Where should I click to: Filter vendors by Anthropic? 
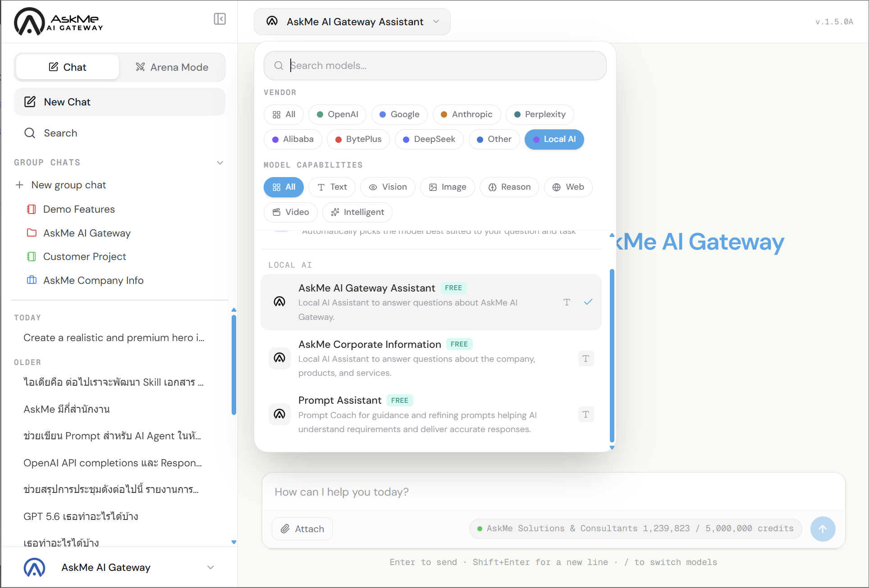coord(467,114)
